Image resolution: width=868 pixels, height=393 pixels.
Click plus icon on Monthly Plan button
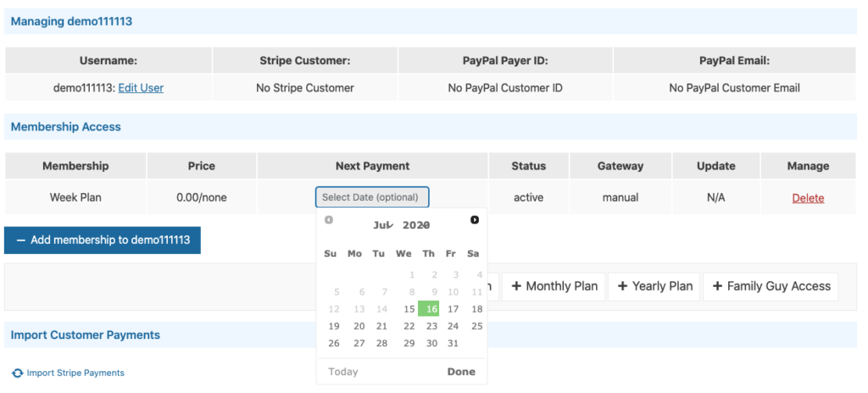[x=515, y=286]
